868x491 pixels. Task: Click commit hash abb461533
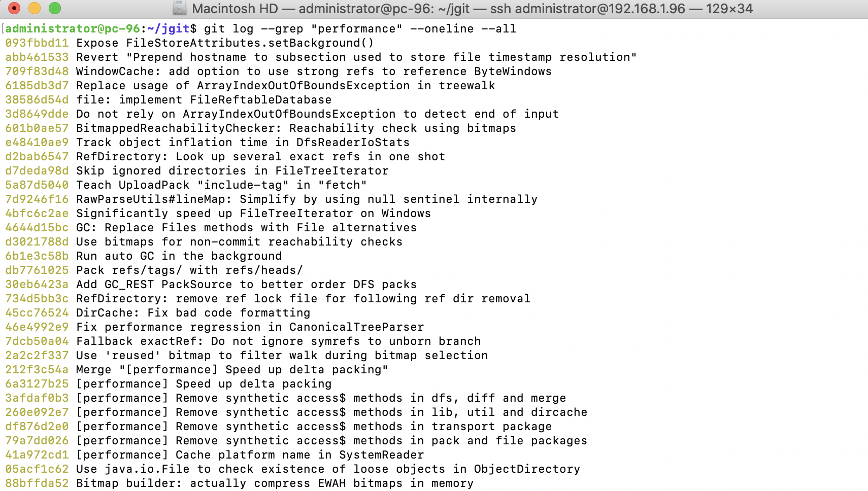[37, 57]
